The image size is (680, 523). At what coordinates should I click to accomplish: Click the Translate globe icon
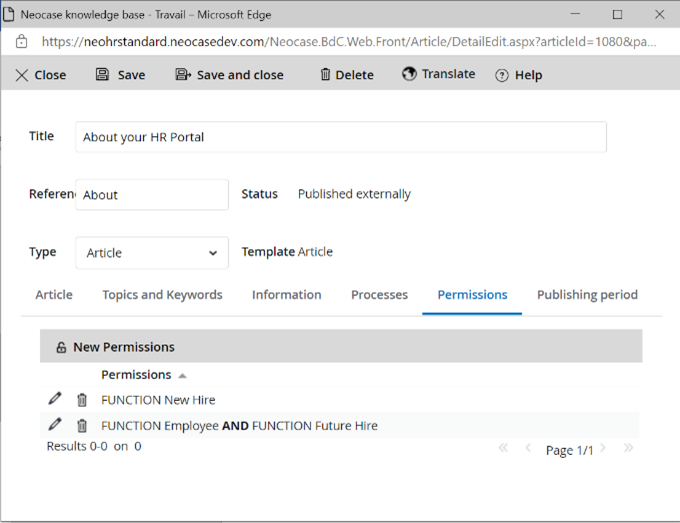[409, 74]
